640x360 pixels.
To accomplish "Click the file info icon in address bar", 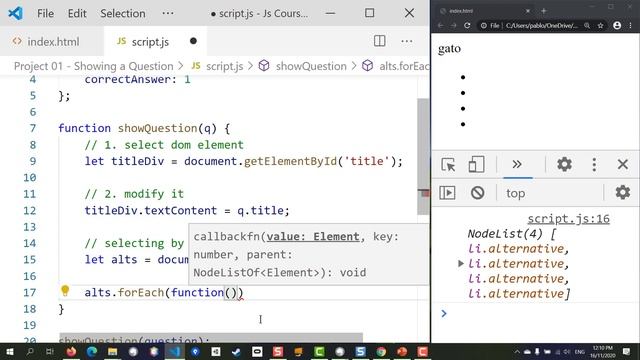I will pyautogui.click(x=484, y=25).
